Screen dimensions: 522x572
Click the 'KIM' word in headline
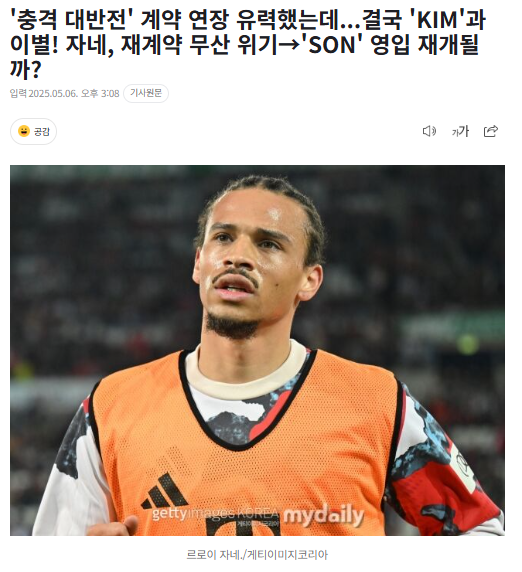coord(437,20)
